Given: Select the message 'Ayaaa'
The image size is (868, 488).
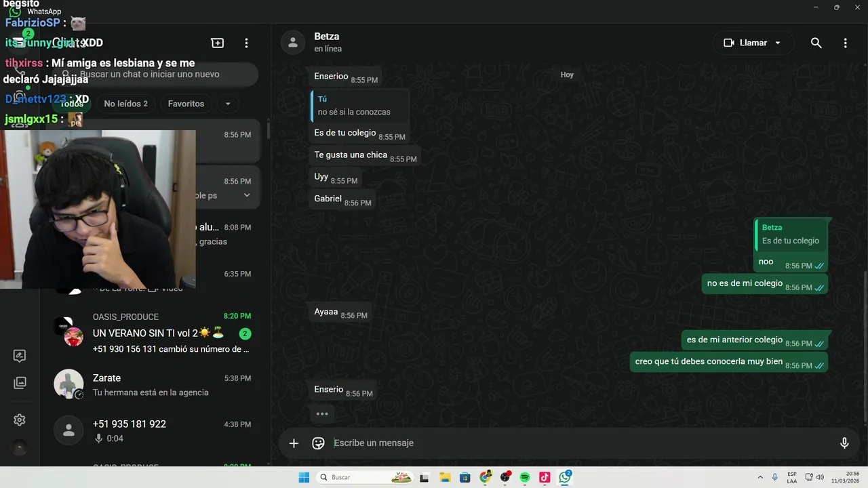Looking at the screenshot, I should coord(340,312).
